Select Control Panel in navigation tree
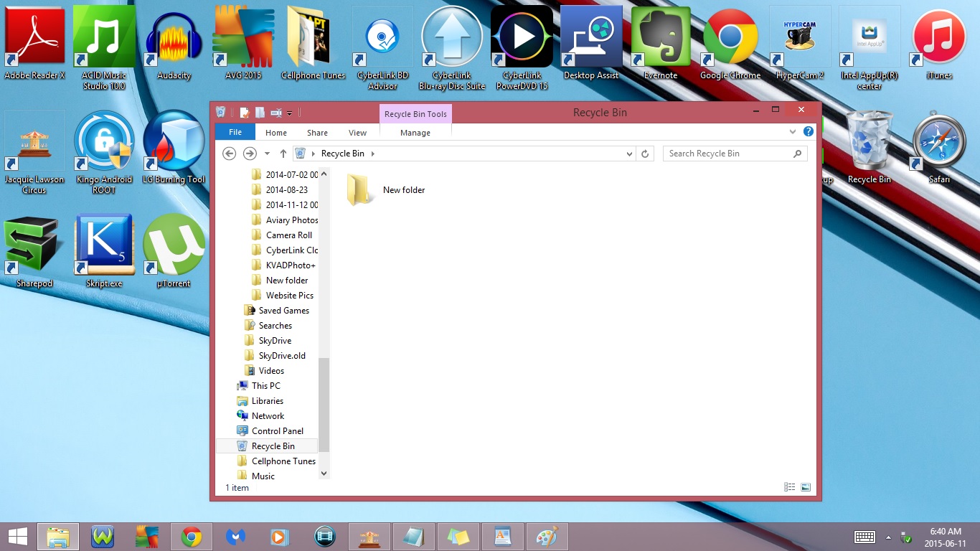The image size is (980, 551). [x=270, y=431]
